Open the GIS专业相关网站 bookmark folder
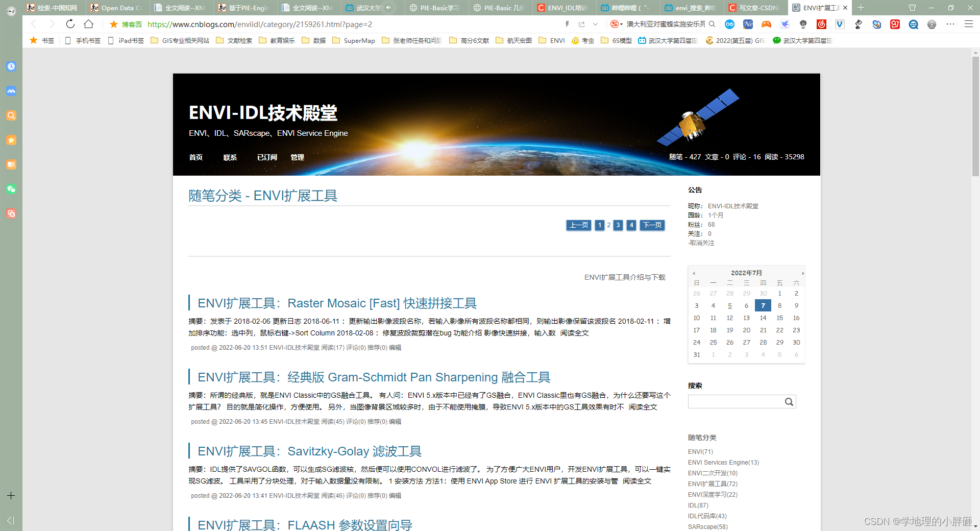Image resolution: width=980 pixels, height=531 pixels. coord(180,40)
